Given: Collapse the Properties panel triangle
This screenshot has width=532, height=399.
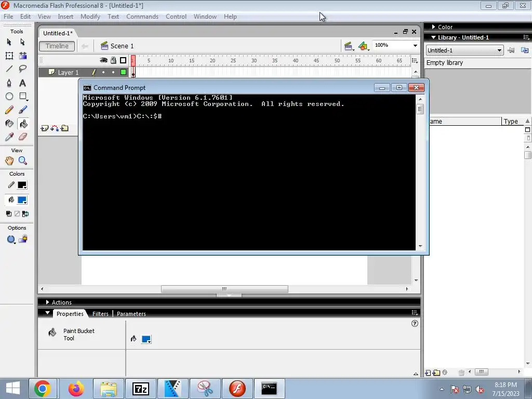Looking at the screenshot, I should (47, 313).
